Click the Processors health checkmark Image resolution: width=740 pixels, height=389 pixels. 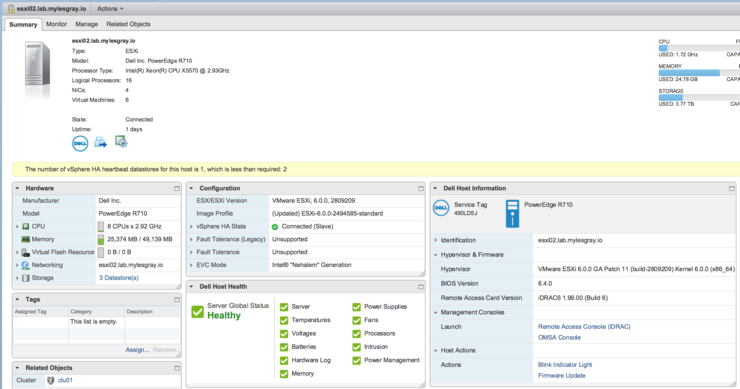click(x=356, y=333)
